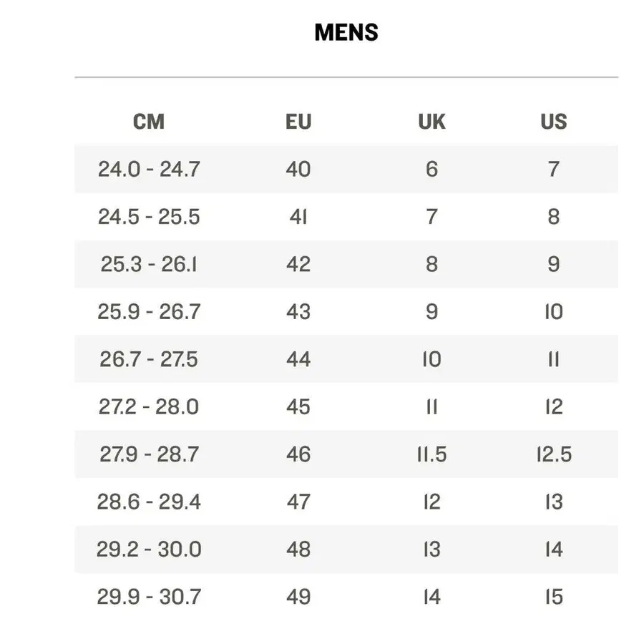This screenshot has width=644, height=644.
Task: Click the 24.0 - 24.7 cm cell
Action: (x=149, y=169)
